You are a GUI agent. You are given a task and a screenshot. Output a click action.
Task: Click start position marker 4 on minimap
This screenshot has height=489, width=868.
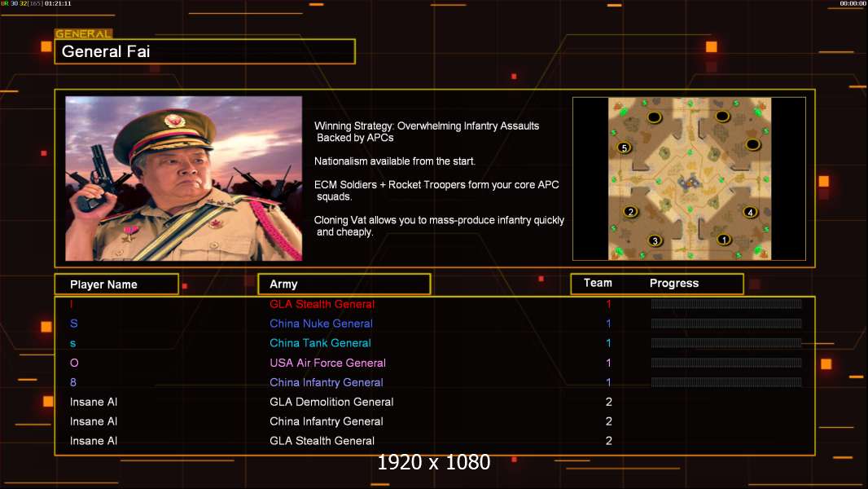pyautogui.click(x=750, y=212)
